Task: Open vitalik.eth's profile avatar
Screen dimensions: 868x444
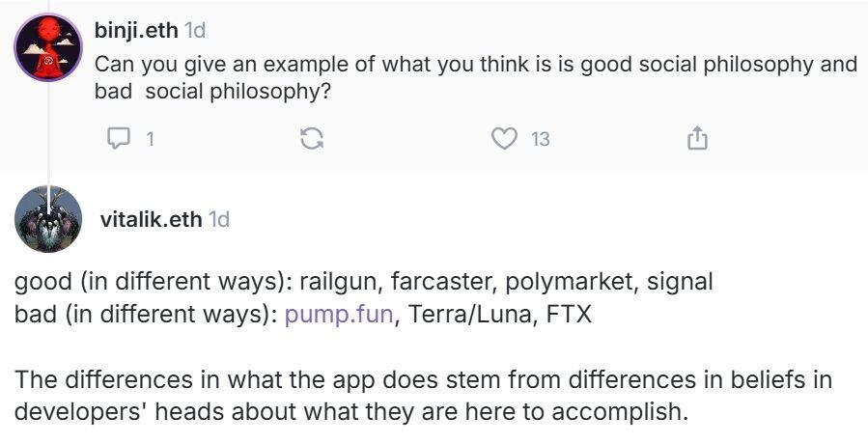Action: [x=48, y=219]
